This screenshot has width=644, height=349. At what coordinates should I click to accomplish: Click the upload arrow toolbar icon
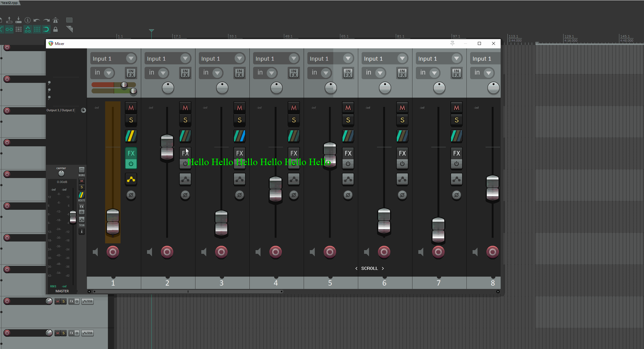(x=9, y=20)
